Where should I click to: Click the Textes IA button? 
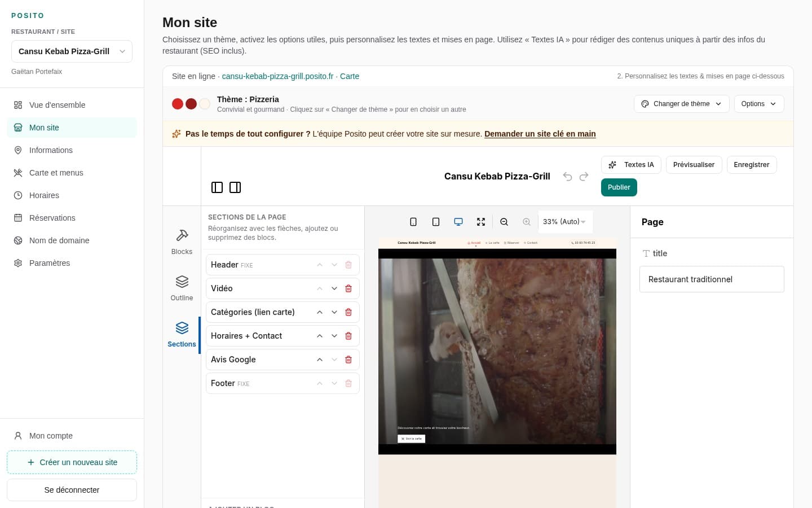point(632,165)
